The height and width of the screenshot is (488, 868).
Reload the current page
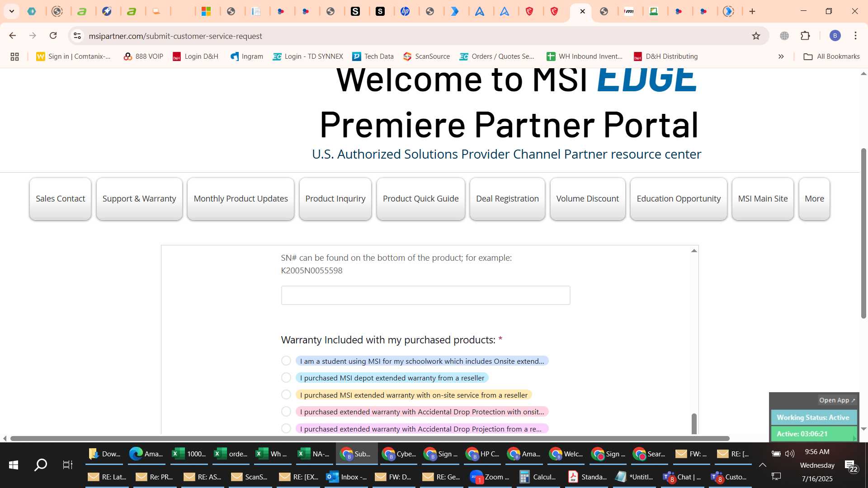click(x=53, y=36)
